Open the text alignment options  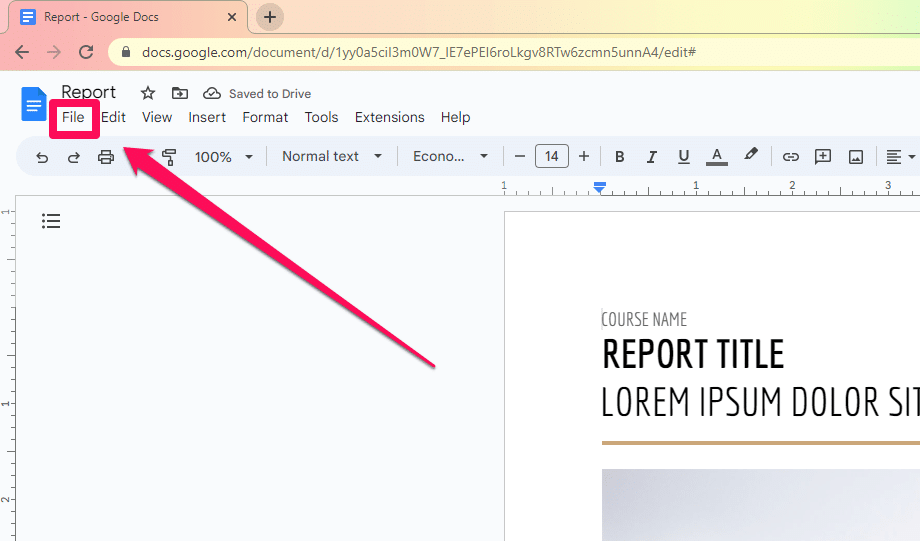pos(900,157)
